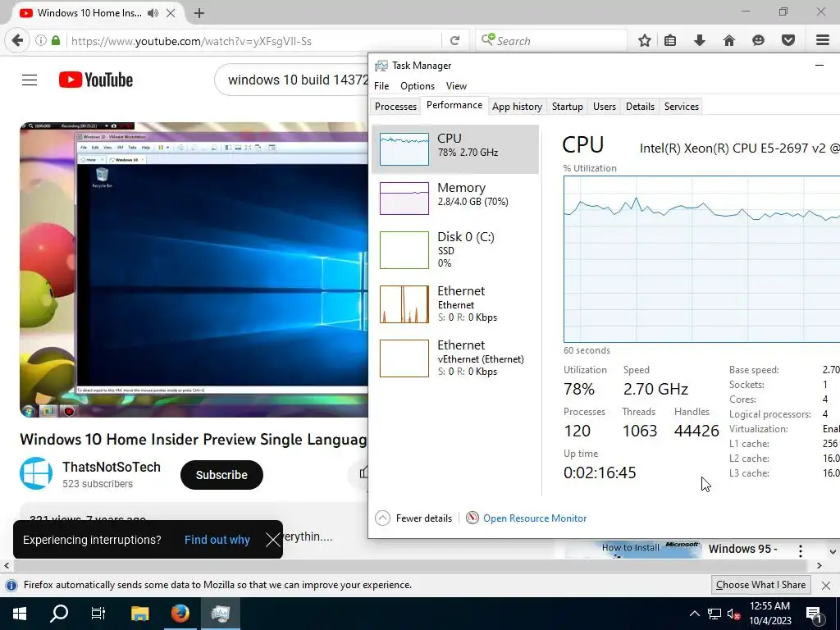Go to YouTube home via logo

pyautogui.click(x=96, y=80)
